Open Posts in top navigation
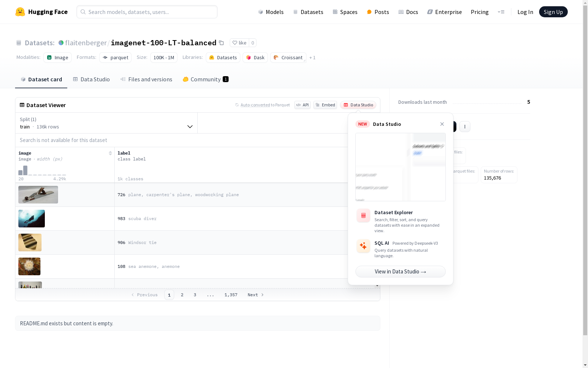Screen dimensions: 588x368 (x=378, y=12)
